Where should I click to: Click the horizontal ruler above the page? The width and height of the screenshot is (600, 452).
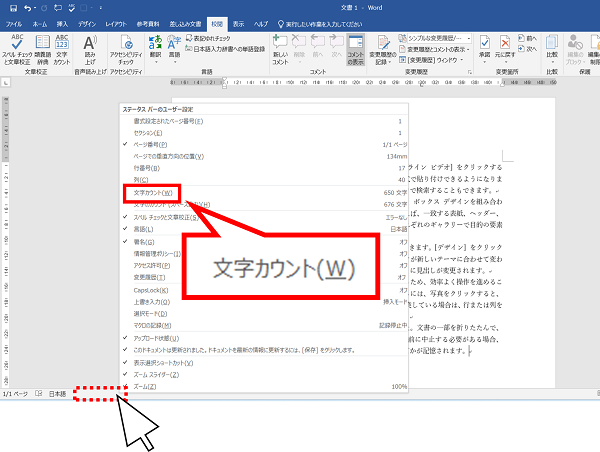click(x=363, y=82)
